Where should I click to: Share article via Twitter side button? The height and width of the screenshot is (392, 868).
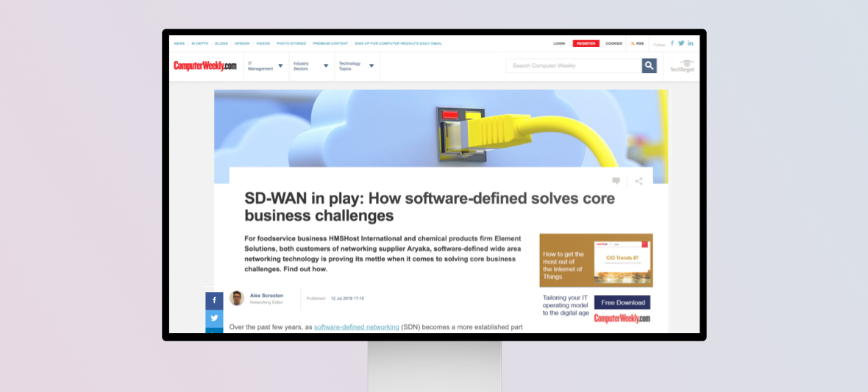[214, 319]
